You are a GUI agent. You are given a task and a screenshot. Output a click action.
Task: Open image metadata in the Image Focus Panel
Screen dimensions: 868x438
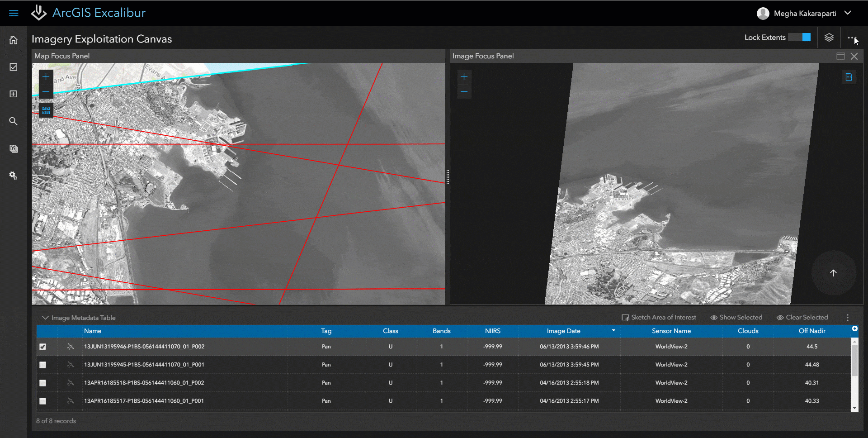point(849,77)
